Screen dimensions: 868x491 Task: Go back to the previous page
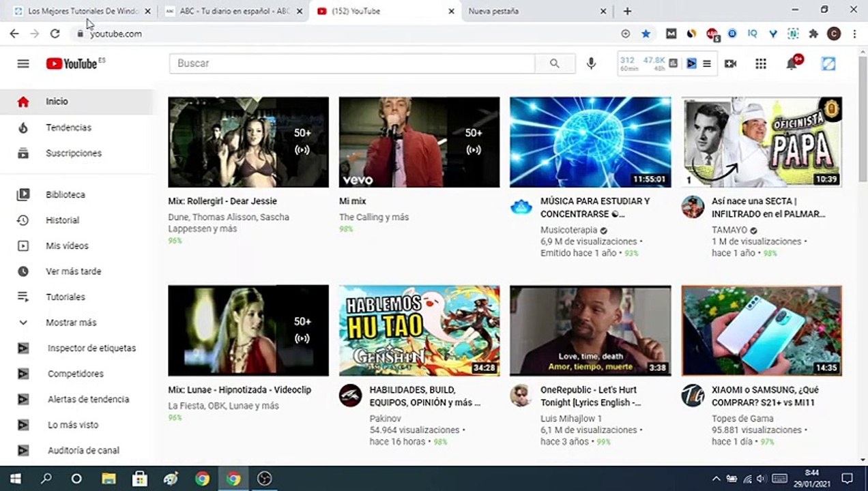(14, 33)
